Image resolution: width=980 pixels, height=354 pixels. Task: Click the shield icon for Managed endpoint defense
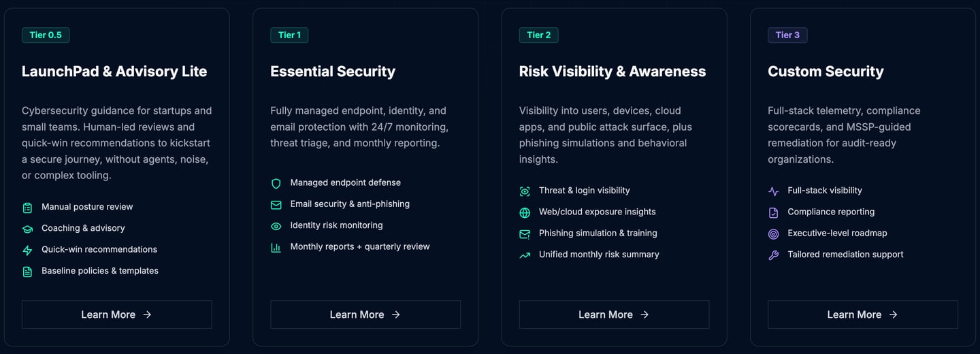(276, 183)
